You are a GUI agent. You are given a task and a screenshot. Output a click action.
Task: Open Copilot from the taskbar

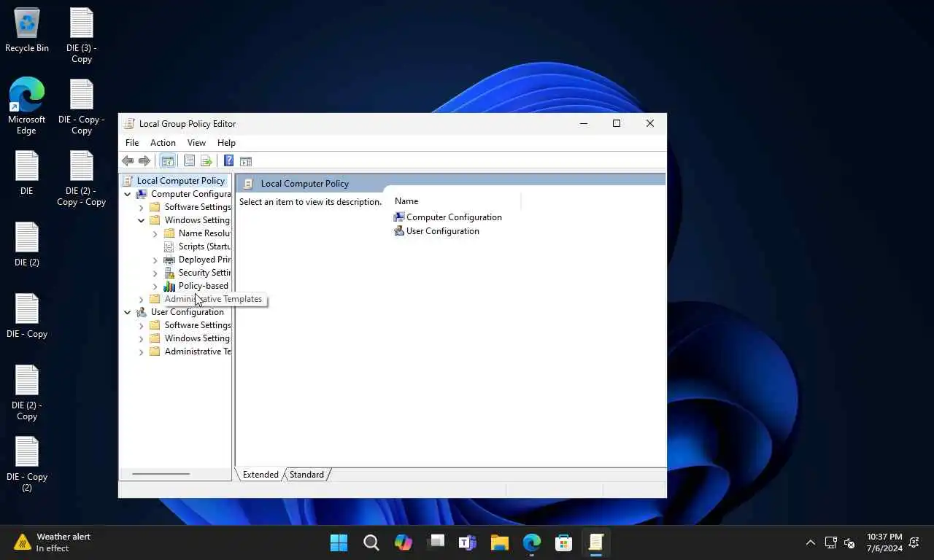(x=404, y=542)
